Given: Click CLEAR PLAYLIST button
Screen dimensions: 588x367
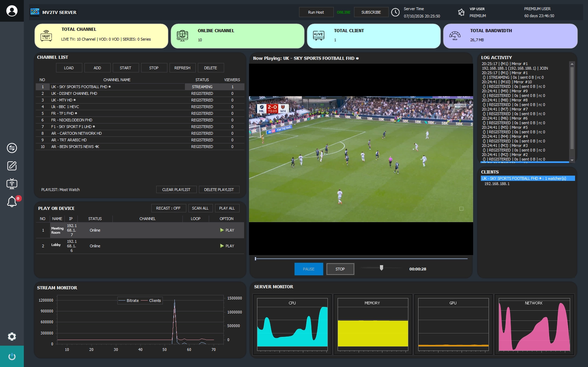Looking at the screenshot, I should [177, 190].
